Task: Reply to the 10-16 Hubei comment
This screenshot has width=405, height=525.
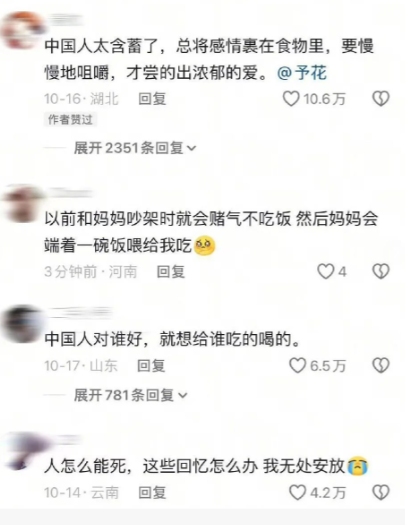Action: [x=152, y=99]
